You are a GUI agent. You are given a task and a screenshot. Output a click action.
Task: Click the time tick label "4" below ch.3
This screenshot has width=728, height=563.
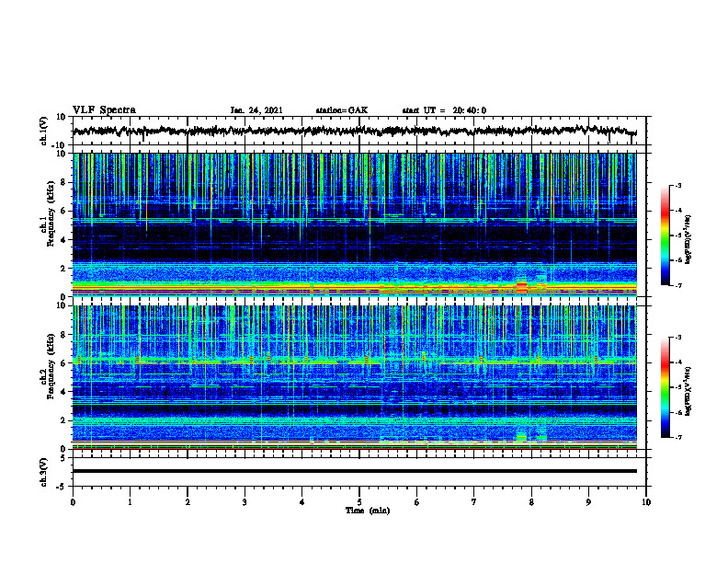pos(302,502)
